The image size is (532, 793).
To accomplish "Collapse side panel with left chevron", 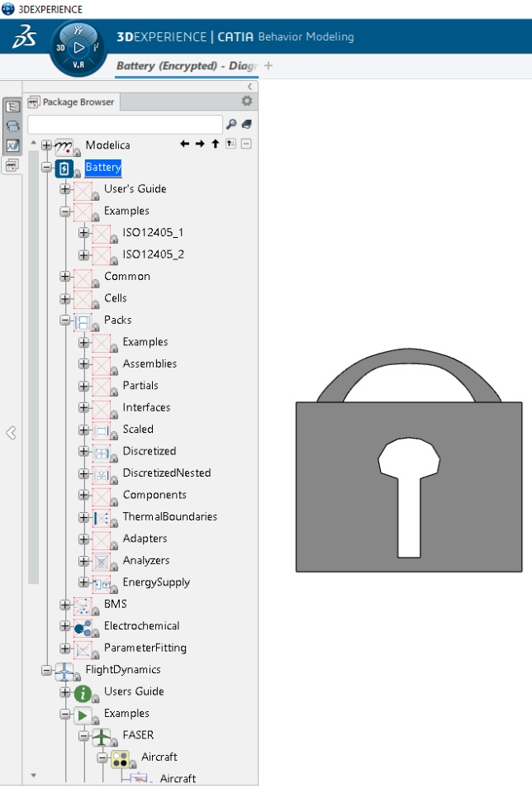I will [11, 433].
